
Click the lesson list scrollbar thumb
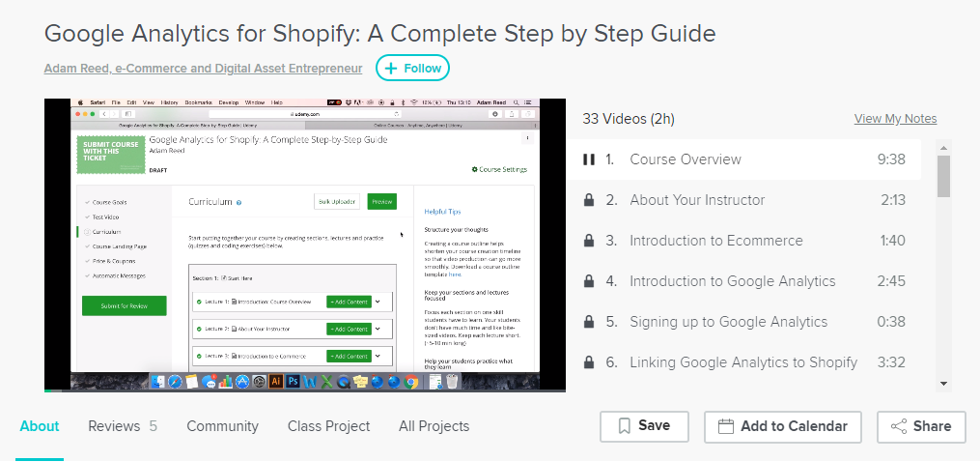[x=943, y=176]
